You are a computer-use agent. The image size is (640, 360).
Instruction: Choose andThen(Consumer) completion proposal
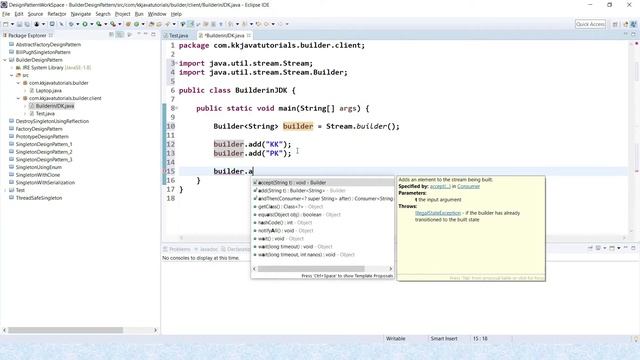(x=322, y=199)
